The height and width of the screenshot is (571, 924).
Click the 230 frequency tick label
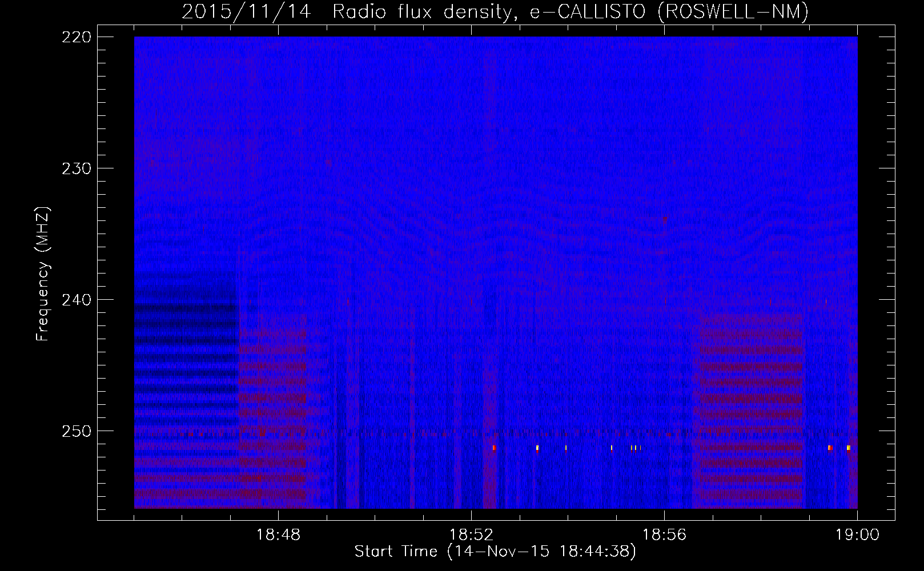[76, 168]
